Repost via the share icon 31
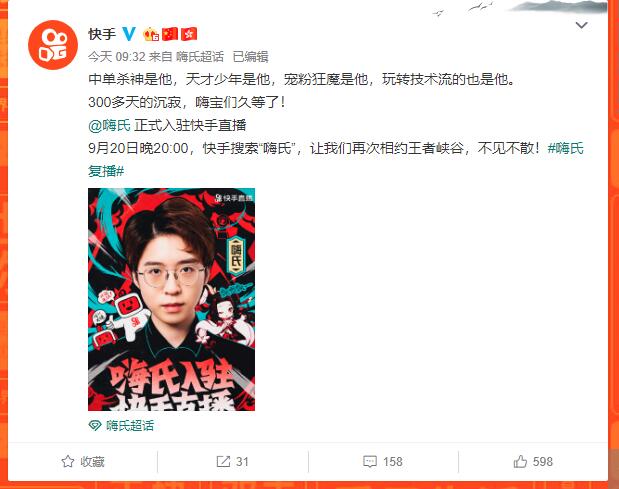The width and height of the screenshot is (619, 489). [223, 461]
